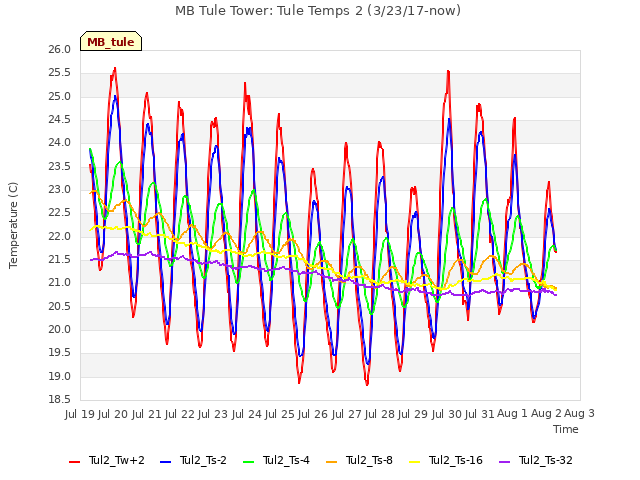640x480 pixels.
Task: Click the 23.5 y-axis tick label
Action: 60,167
